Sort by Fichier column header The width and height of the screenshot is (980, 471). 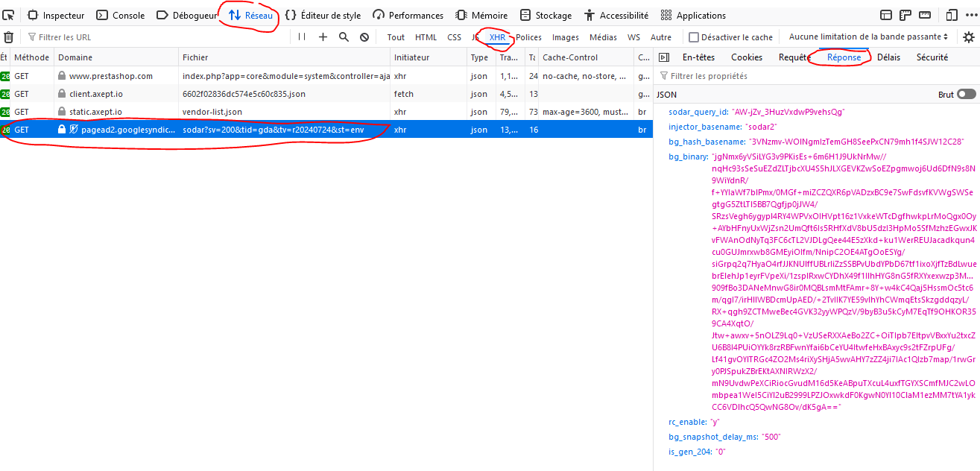pyautogui.click(x=285, y=57)
